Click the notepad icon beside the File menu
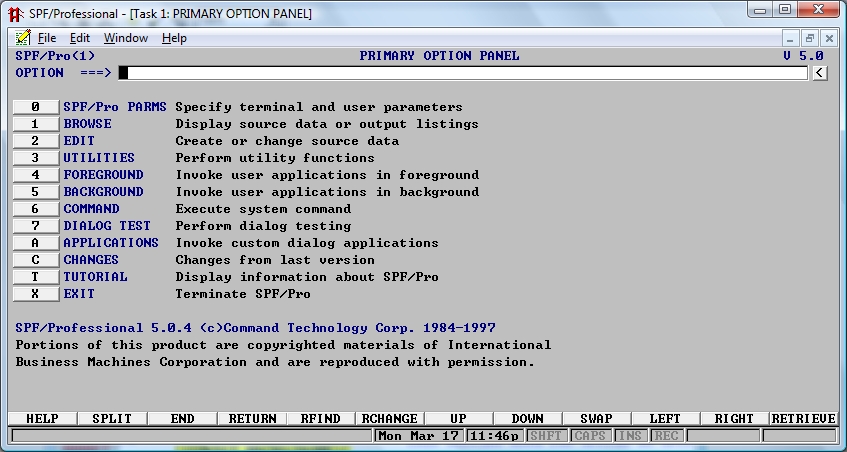Screen dimensions: 847x452 point(23,38)
